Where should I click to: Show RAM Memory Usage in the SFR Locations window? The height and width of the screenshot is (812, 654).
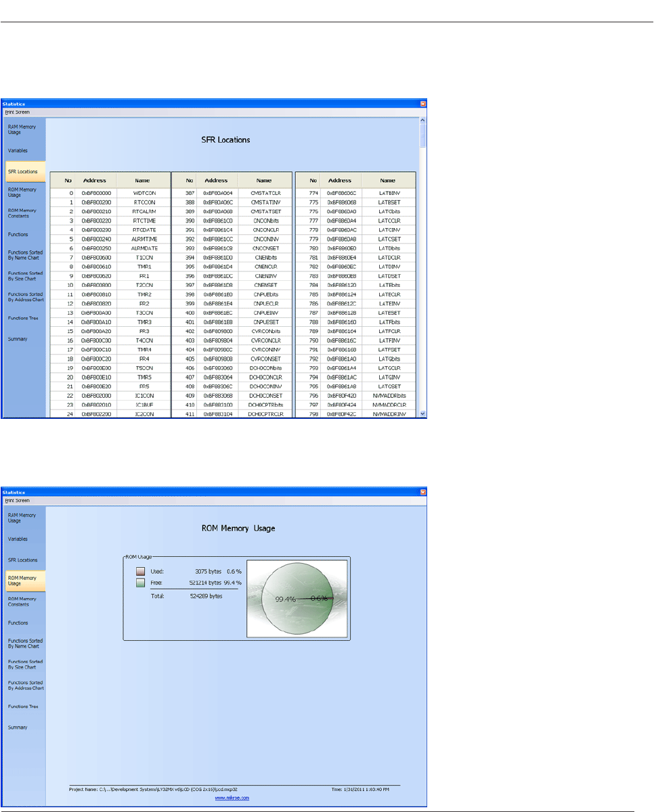(23, 129)
